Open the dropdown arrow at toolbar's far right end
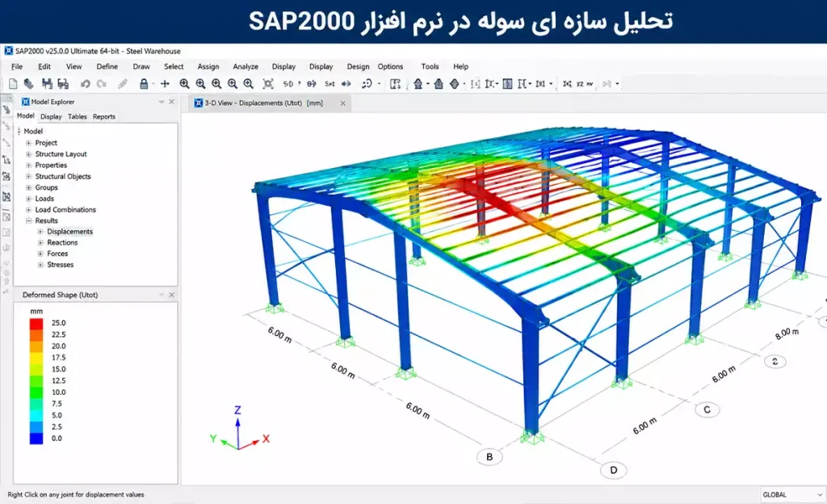The image size is (827, 504). click(x=617, y=84)
